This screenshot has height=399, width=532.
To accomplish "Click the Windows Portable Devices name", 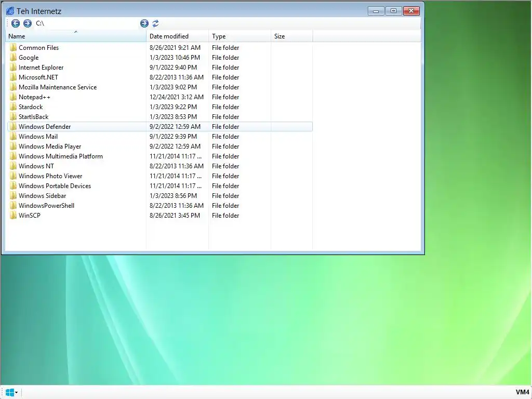I will pos(55,185).
